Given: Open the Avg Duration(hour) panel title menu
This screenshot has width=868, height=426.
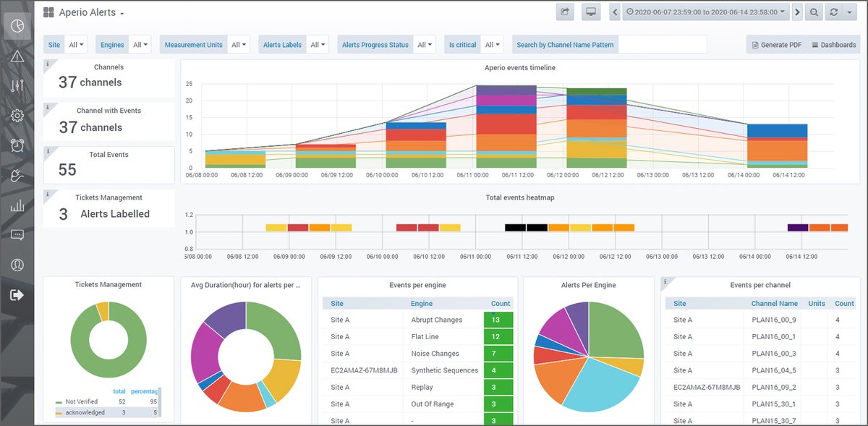Looking at the screenshot, I should 246,285.
